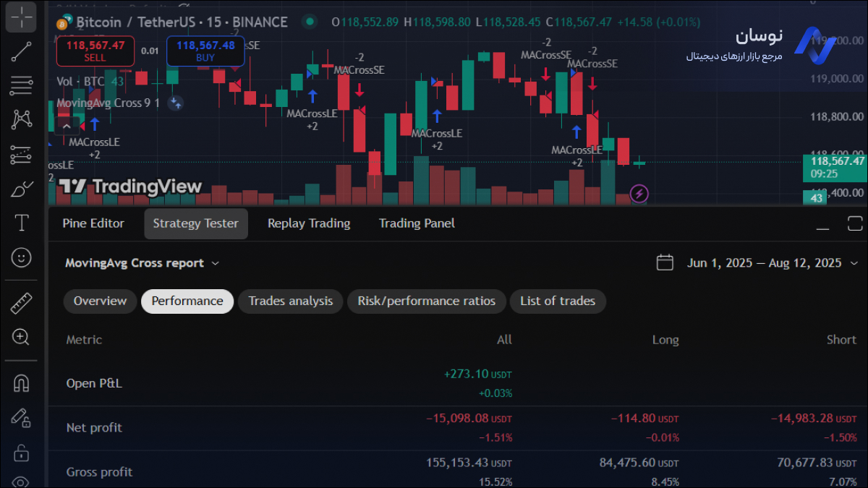868x488 pixels.
Task: Click the All column header
Action: (504, 340)
